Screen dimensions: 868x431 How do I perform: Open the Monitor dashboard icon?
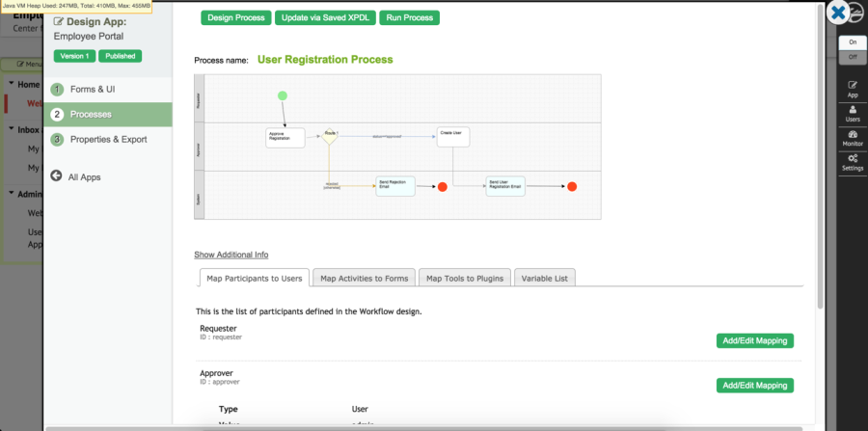coord(853,133)
